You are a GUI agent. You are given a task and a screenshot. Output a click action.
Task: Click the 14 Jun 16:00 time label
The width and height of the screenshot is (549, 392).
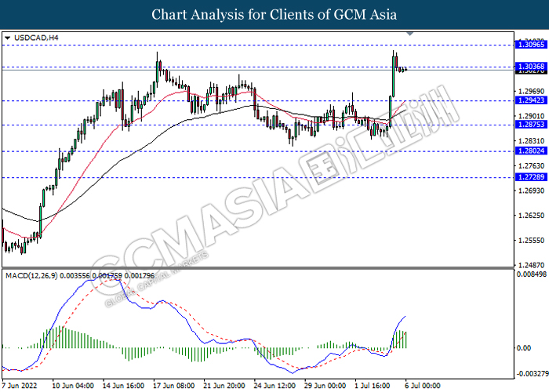pyautogui.click(x=123, y=386)
